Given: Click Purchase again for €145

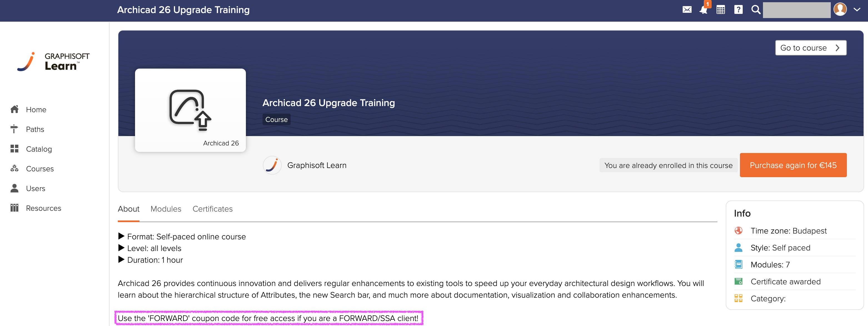Looking at the screenshot, I should [x=793, y=165].
